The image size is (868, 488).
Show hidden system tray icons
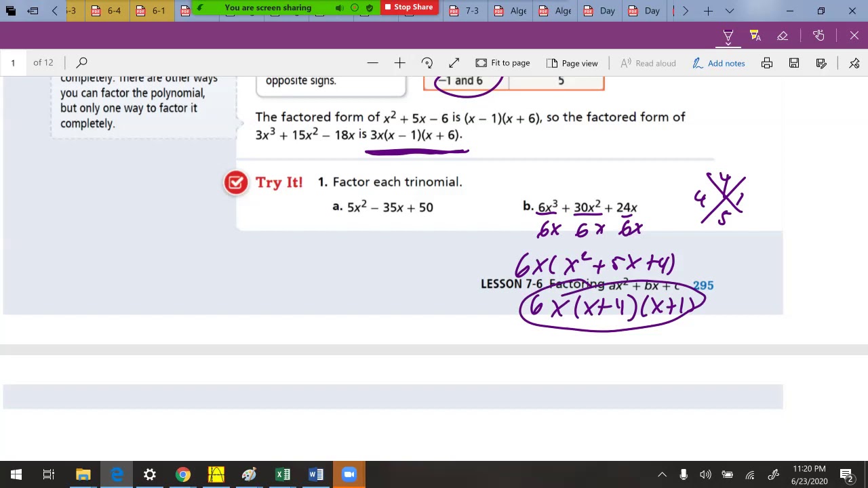coord(662,474)
